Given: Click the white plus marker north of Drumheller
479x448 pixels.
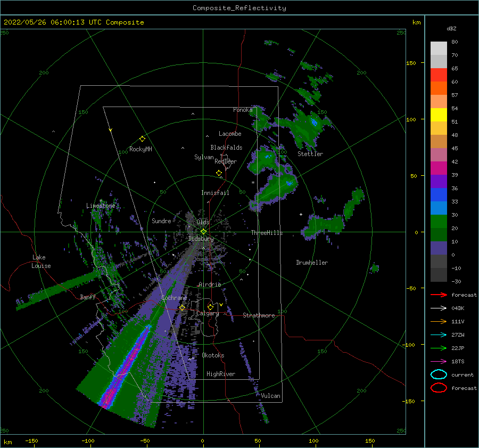Looking at the screenshot, I should coord(301,214).
